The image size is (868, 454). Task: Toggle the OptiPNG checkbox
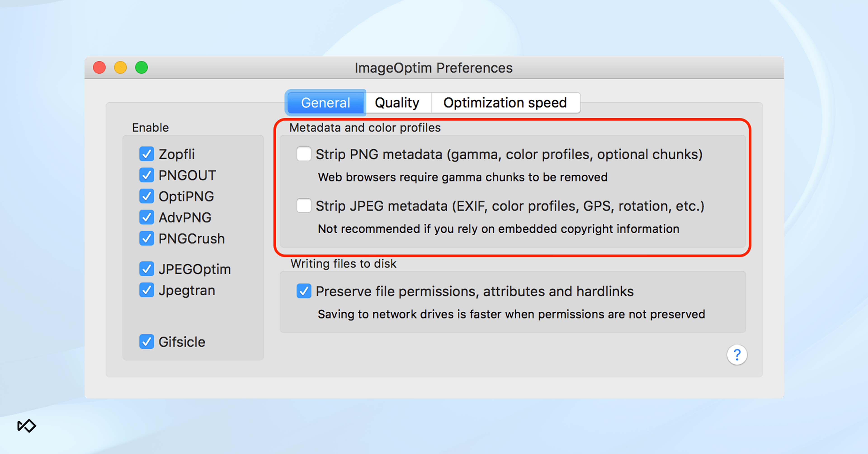(146, 196)
